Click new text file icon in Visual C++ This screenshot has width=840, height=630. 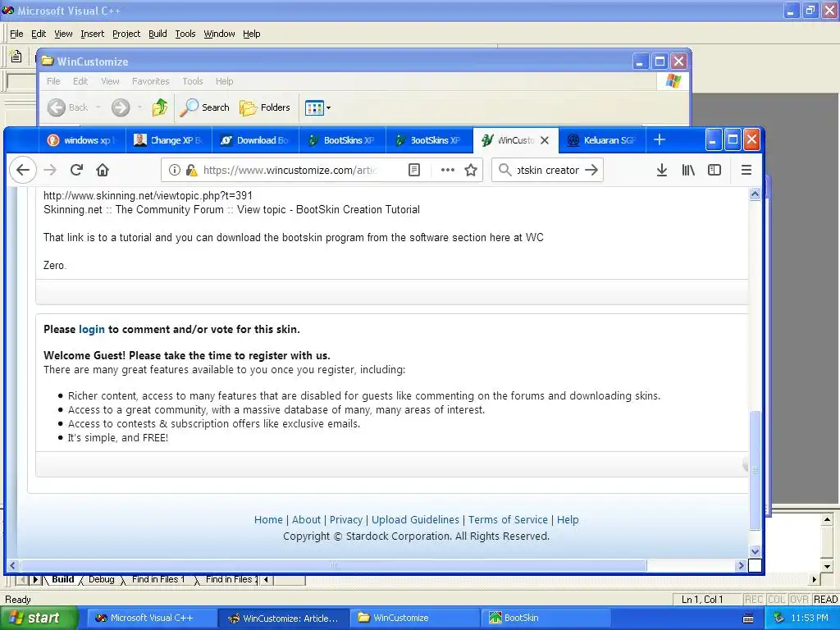click(x=16, y=57)
